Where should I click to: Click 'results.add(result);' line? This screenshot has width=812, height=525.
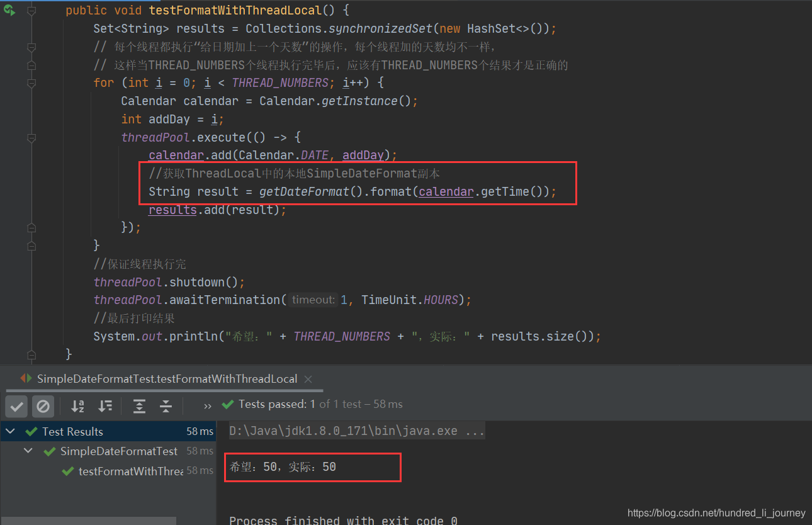tap(218, 210)
